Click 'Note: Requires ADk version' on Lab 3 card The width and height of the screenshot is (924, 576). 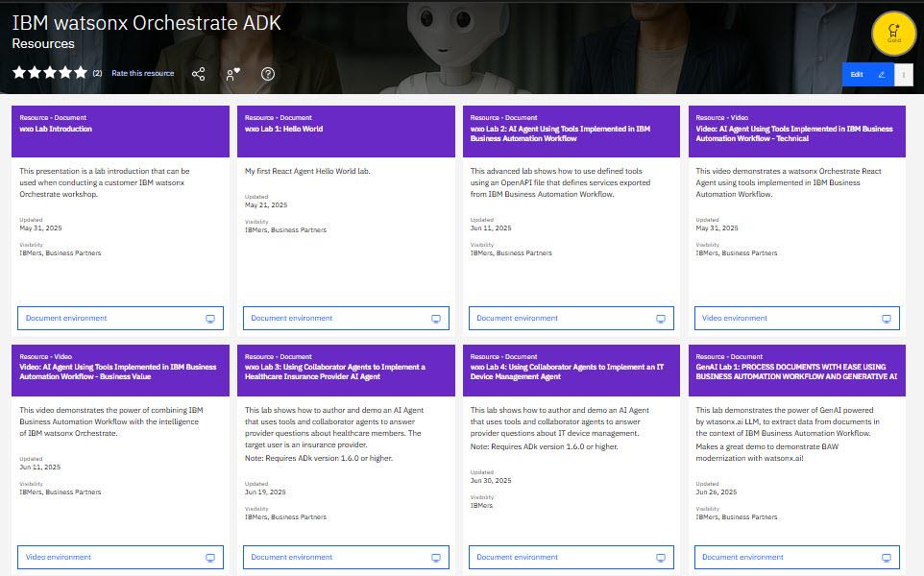point(319,458)
